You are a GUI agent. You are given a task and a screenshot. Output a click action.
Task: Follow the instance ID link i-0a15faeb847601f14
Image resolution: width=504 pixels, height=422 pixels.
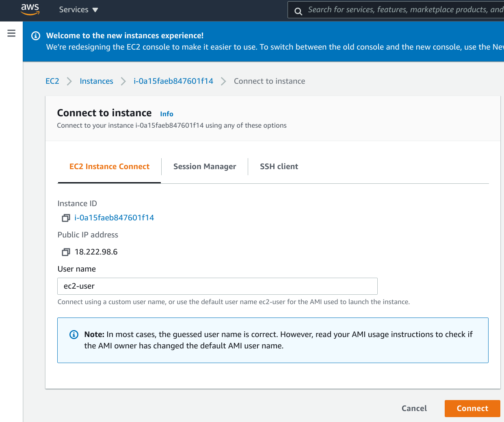coord(114,218)
